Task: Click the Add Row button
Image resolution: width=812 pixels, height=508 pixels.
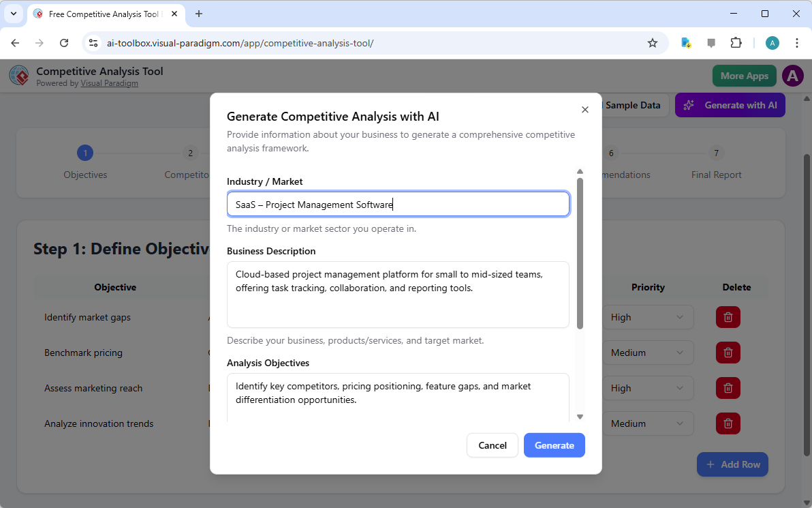Action: (x=732, y=464)
